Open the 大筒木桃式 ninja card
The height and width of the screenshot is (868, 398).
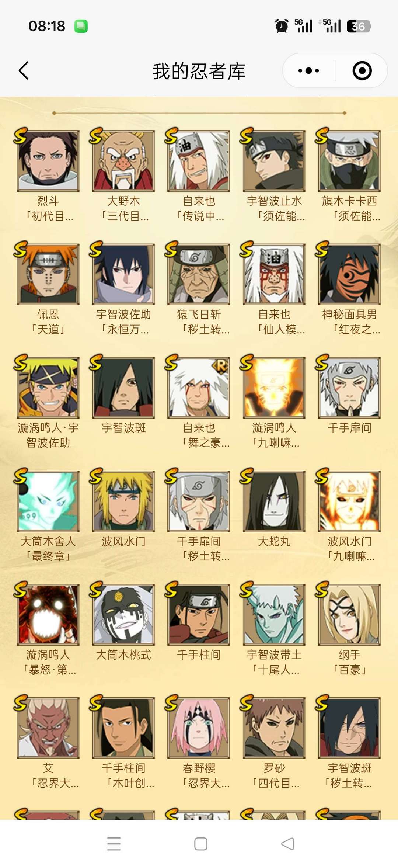pos(123,614)
